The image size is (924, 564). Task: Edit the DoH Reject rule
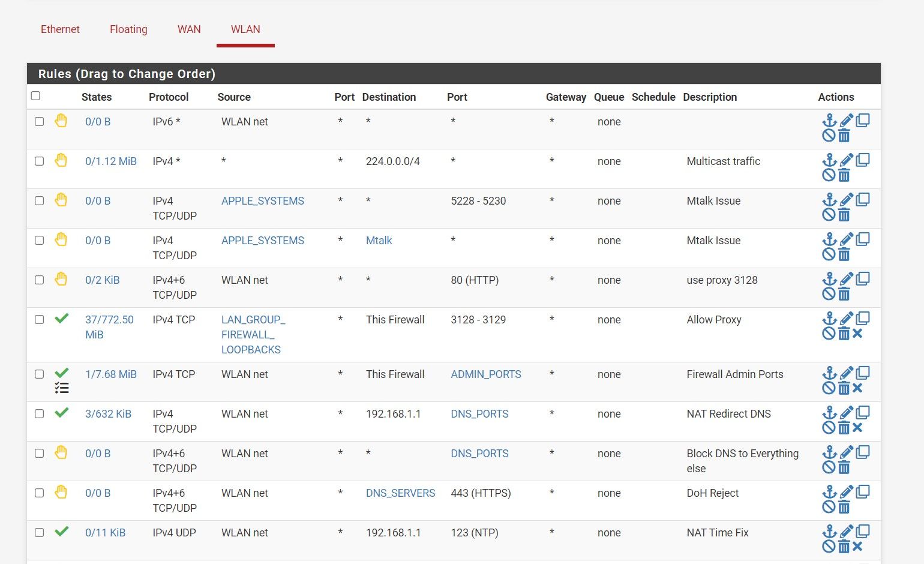coord(847,492)
